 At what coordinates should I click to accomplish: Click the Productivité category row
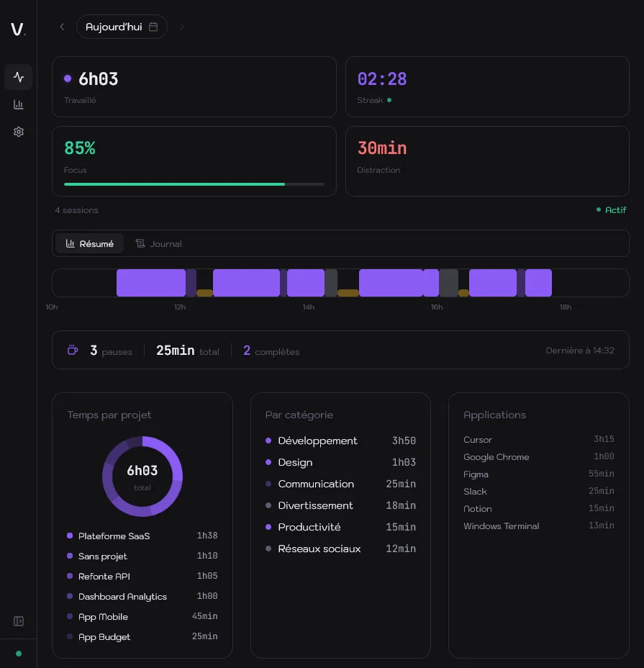point(341,527)
